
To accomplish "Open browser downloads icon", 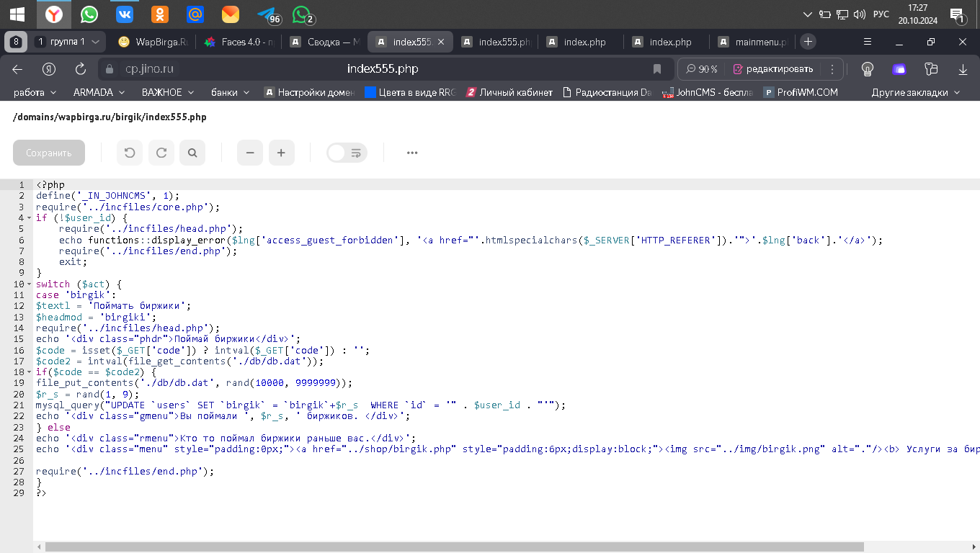I will (x=963, y=69).
